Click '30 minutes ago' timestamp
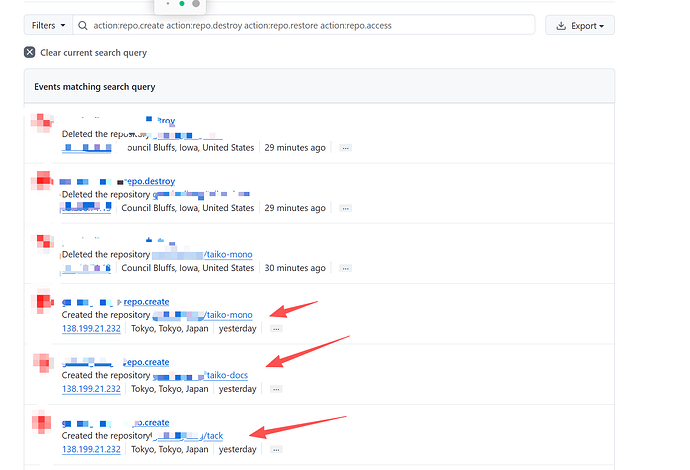The width and height of the screenshot is (690, 470). 295,268
